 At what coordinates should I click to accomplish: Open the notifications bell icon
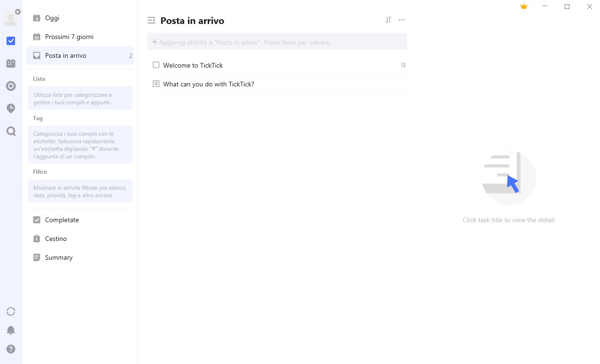(x=11, y=330)
